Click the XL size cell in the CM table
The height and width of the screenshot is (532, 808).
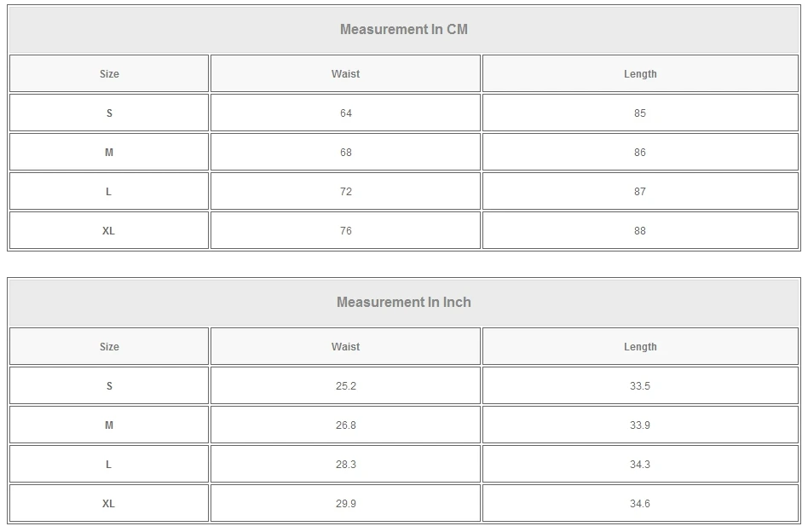click(109, 231)
